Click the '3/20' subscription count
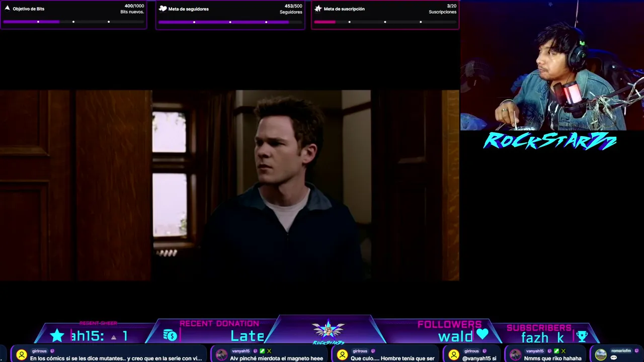644x362 pixels. (x=452, y=6)
